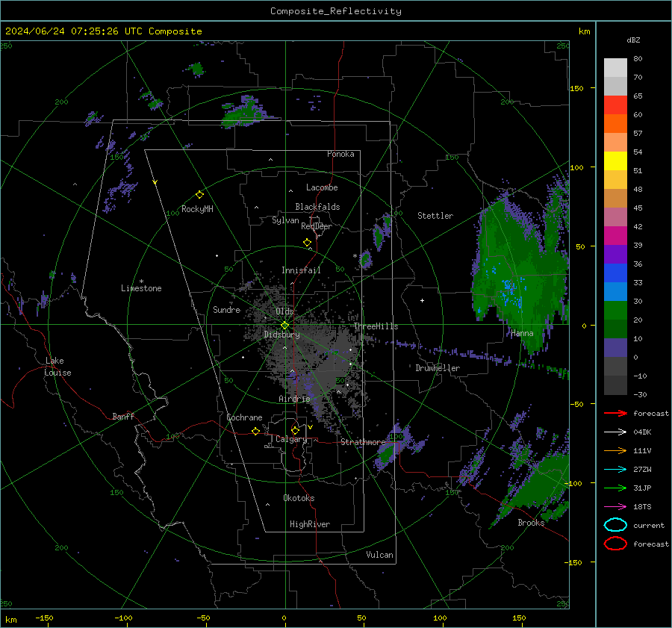
Task: Click the red forecast arrow in the legend
Action: 615,413
